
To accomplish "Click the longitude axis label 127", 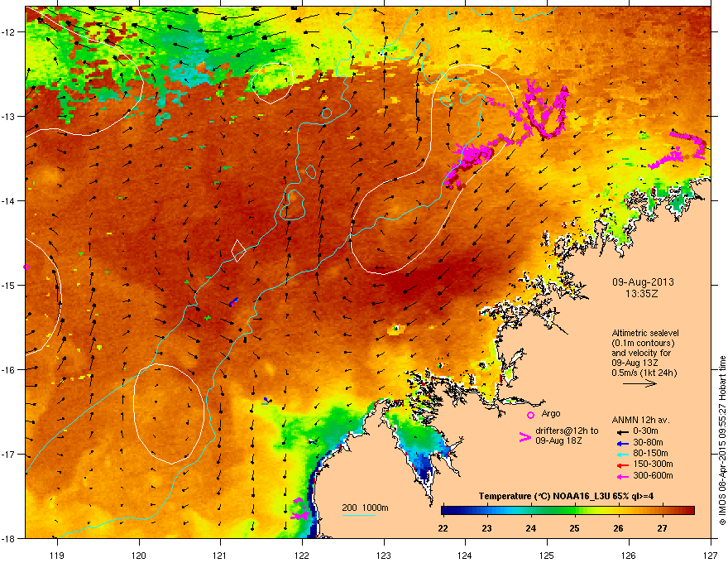I will click(x=710, y=556).
